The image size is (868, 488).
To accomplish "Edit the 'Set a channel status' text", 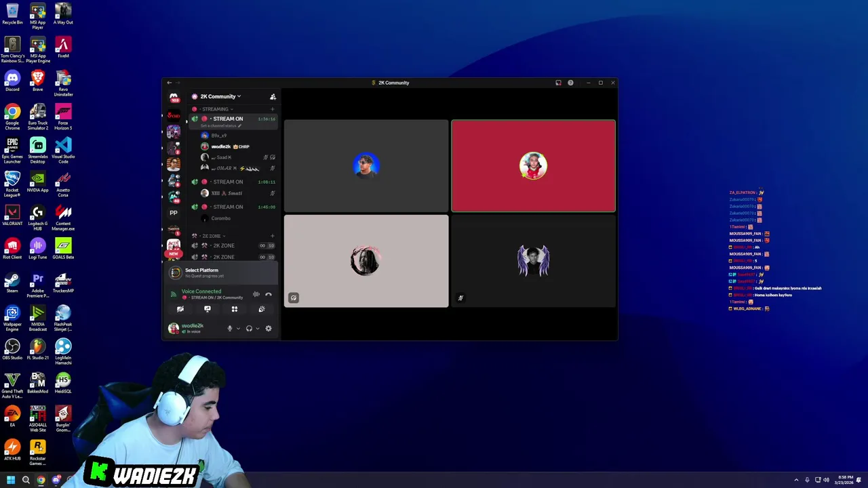I will pos(220,126).
